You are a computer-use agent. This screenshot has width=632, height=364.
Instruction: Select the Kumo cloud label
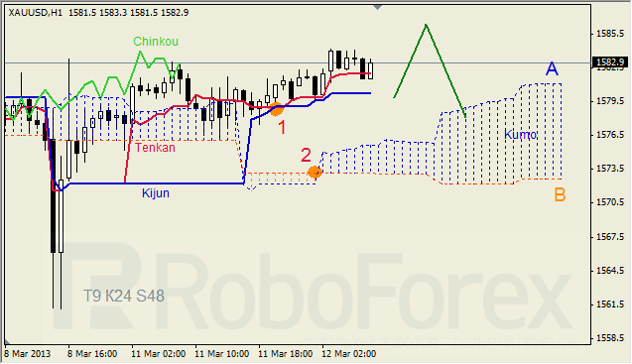click(520, 135)
